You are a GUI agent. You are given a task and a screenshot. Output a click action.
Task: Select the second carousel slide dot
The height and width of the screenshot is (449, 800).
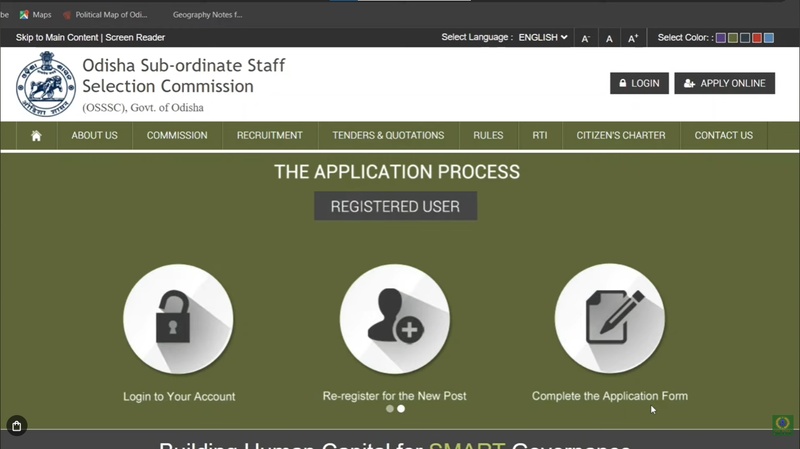[x=401, y=409]
